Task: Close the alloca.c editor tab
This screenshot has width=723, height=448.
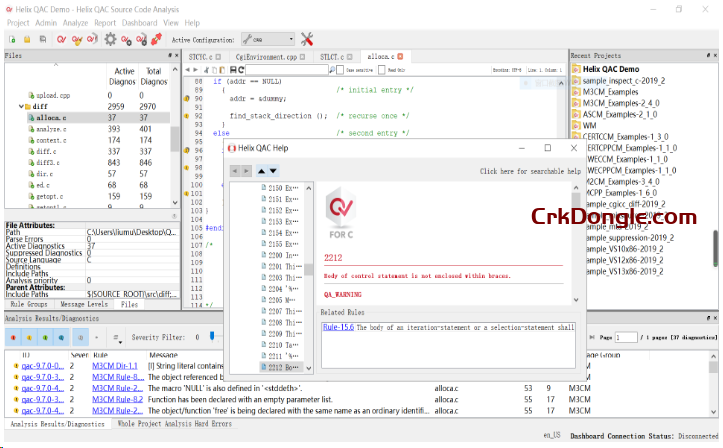Action: [x=401, y=58]
